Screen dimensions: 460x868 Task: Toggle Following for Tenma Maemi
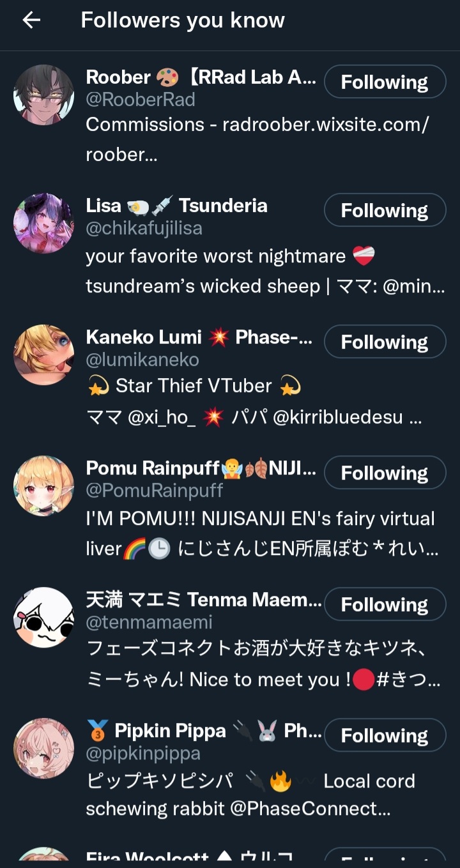point(385,604)
